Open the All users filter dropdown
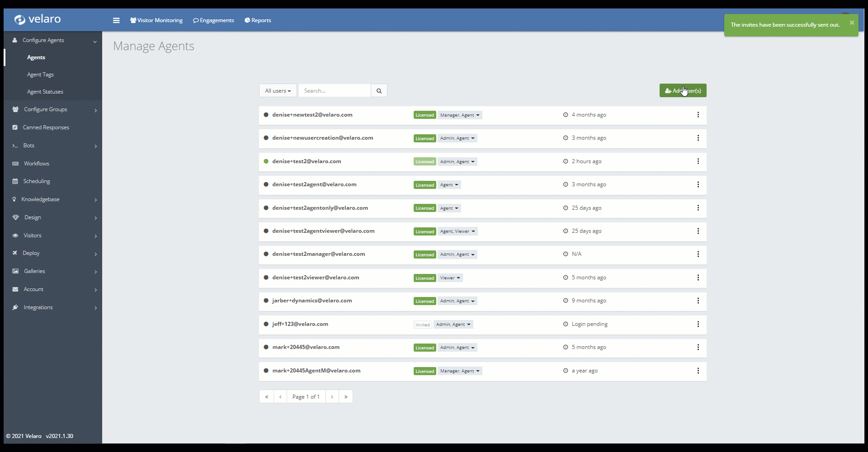The height and width of the screenshot is (452, 868). pyautogui.click(x=278, y=91)
